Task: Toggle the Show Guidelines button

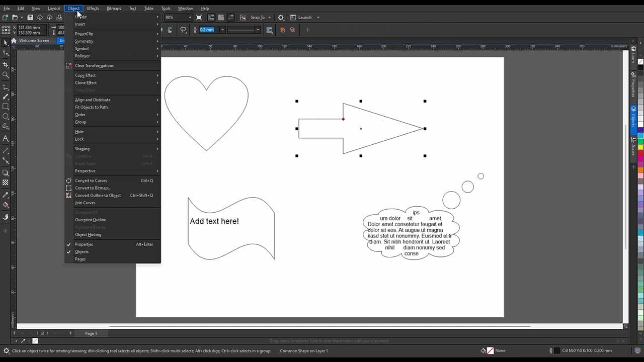Action: 231,18
